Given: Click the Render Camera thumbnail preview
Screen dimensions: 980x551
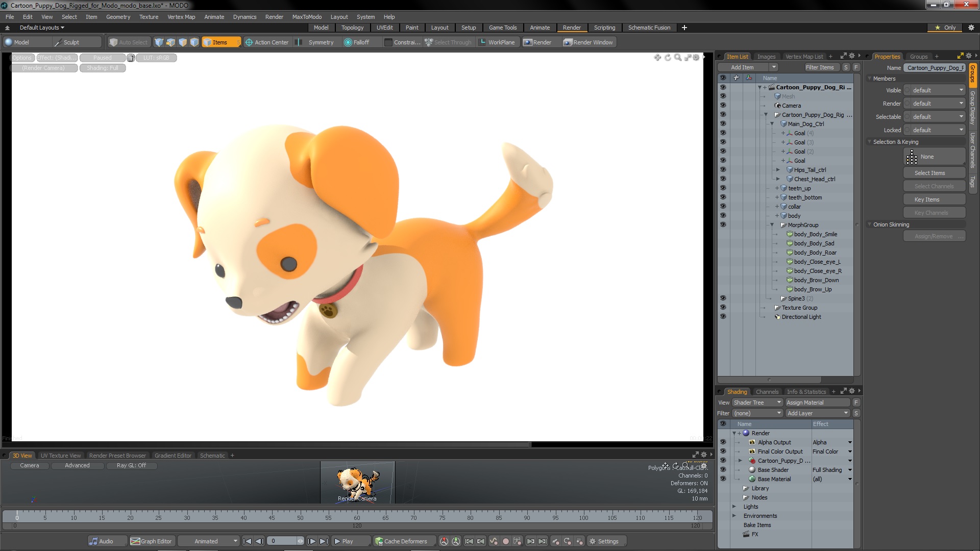Looking at the screenshot, I should pos(357,483).
